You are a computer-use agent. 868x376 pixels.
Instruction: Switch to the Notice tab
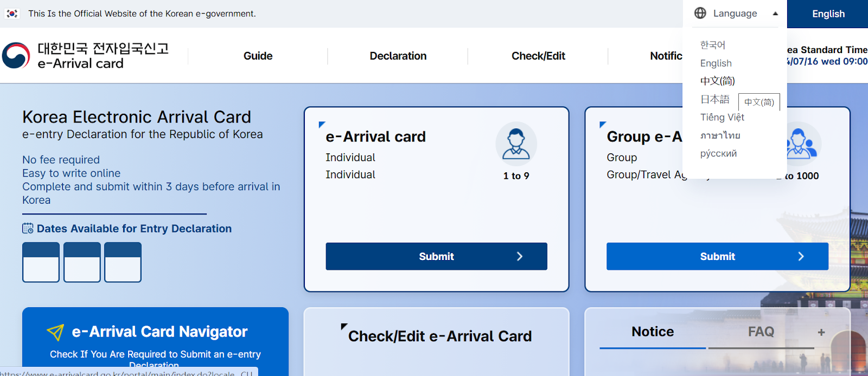click(x=653, y=332)
